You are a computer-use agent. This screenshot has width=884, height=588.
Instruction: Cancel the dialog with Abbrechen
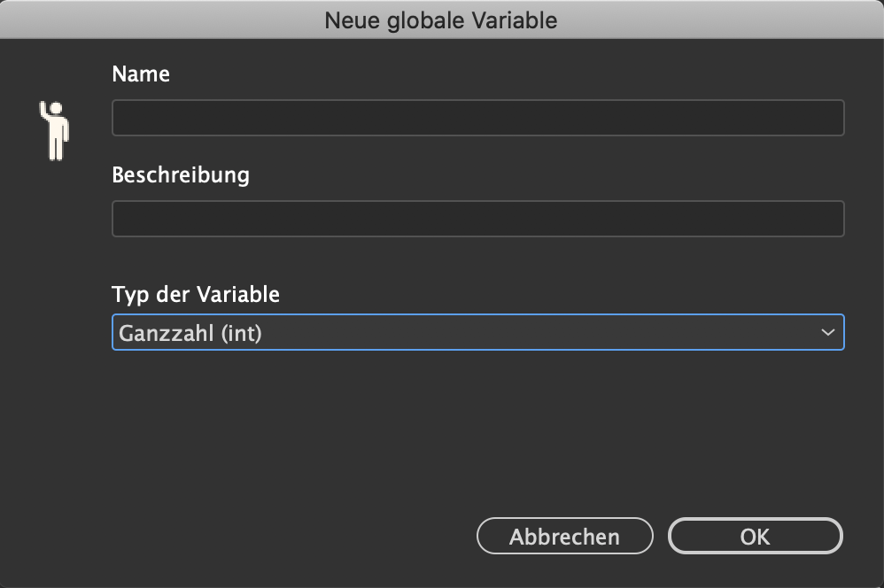pos(564,536)
